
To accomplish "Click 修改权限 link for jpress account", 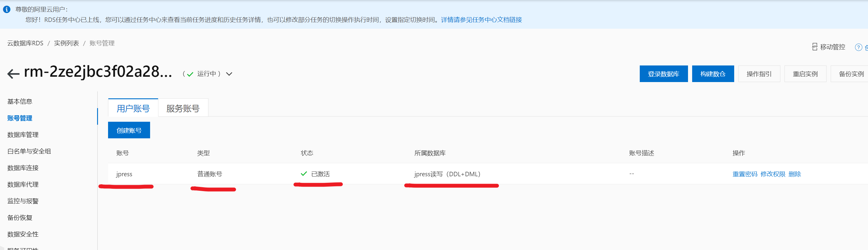I will pyautogui.click(x=773, y=174).
